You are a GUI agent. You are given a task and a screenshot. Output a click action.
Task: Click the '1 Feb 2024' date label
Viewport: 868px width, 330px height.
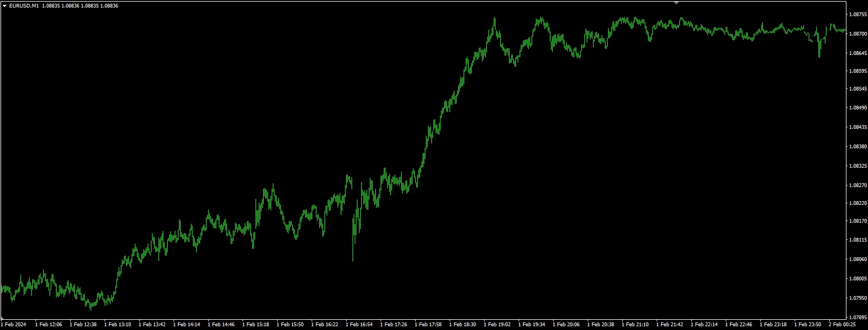click(13, 325)
